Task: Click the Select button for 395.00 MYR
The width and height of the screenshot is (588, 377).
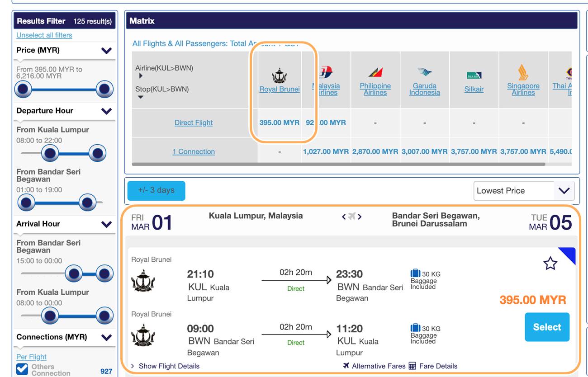Action: [547, 327]
